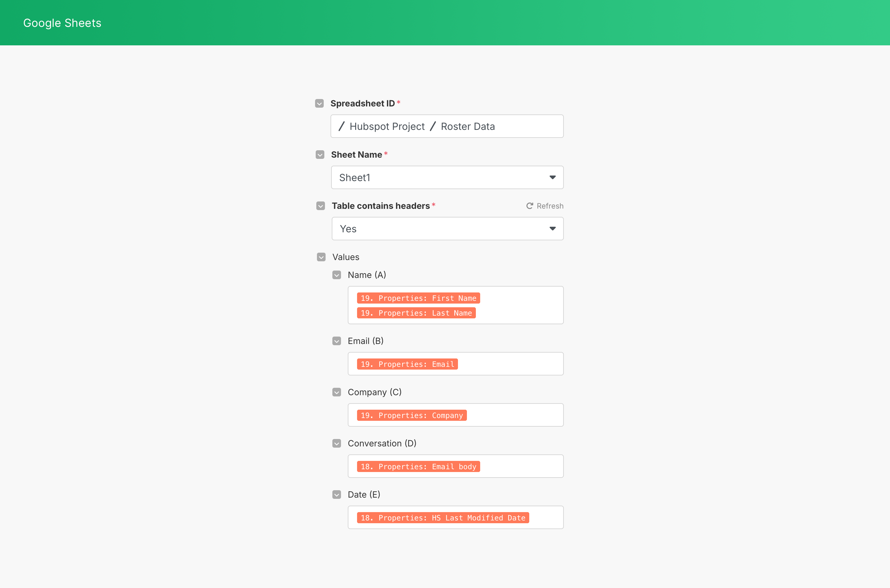Viewport: 890px width, 588px height.
Task: Toggle the Table contains headers checkbox
Action: coord(320,205)
